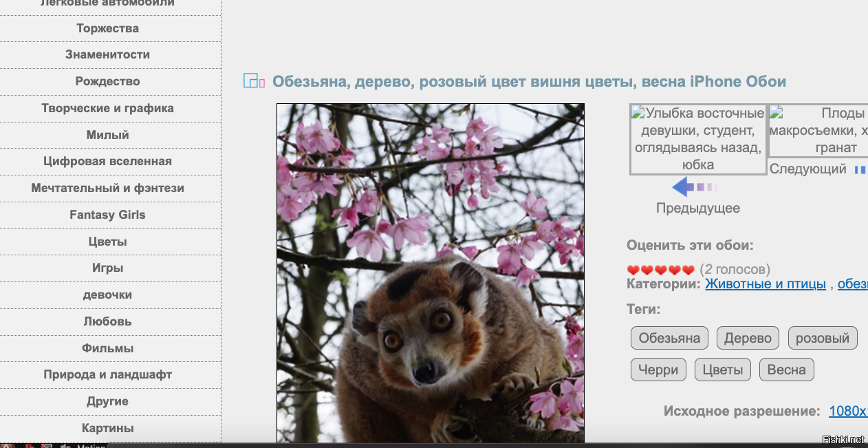The height and width of the screenshot is (448, 868).
Task: Rate the wallpaper with the third heart
Action: tap(661, 270)
